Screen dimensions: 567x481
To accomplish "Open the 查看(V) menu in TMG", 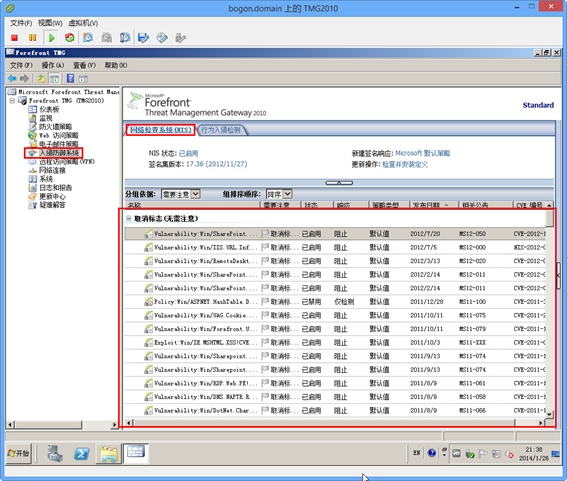I will point(84,65).
